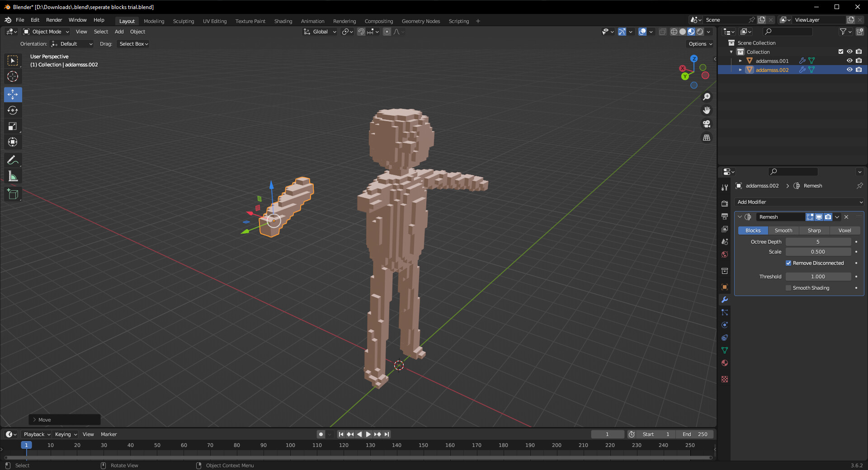Select the Measure tool
The width and height of the screenshot is (868, 470).
(x=13, y=176)
